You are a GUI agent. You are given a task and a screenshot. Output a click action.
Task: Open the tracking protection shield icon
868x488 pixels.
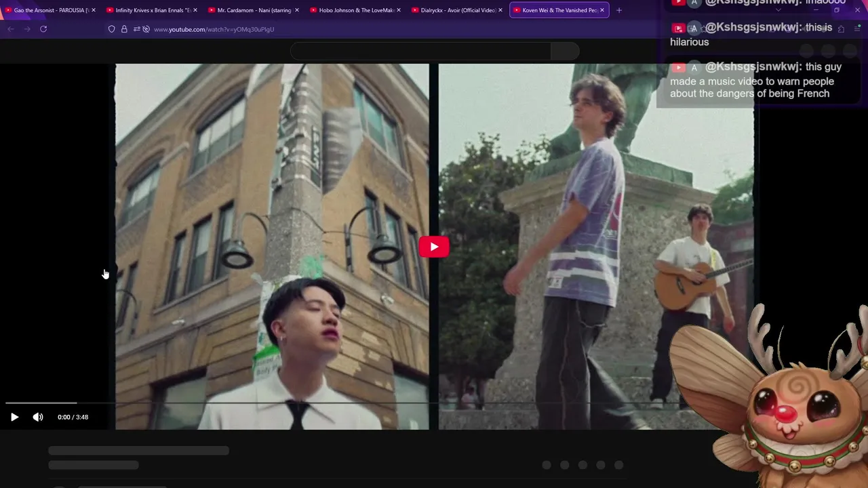point(112,29)
